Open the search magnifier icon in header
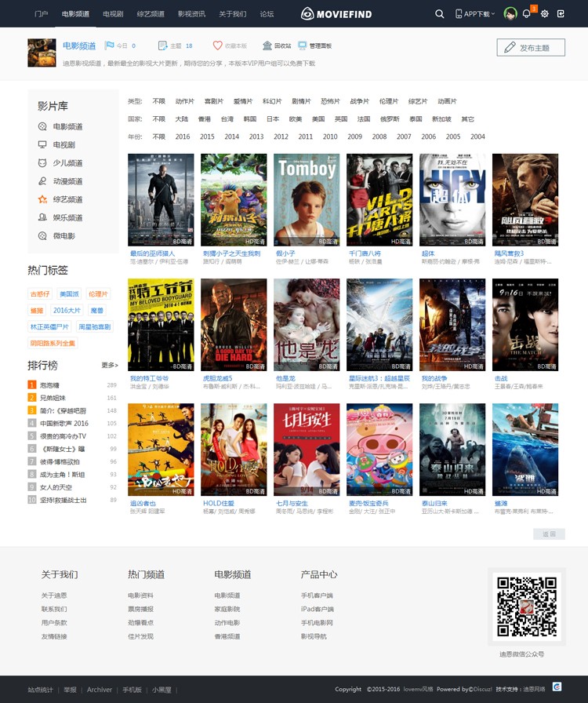 coord(439,14)
